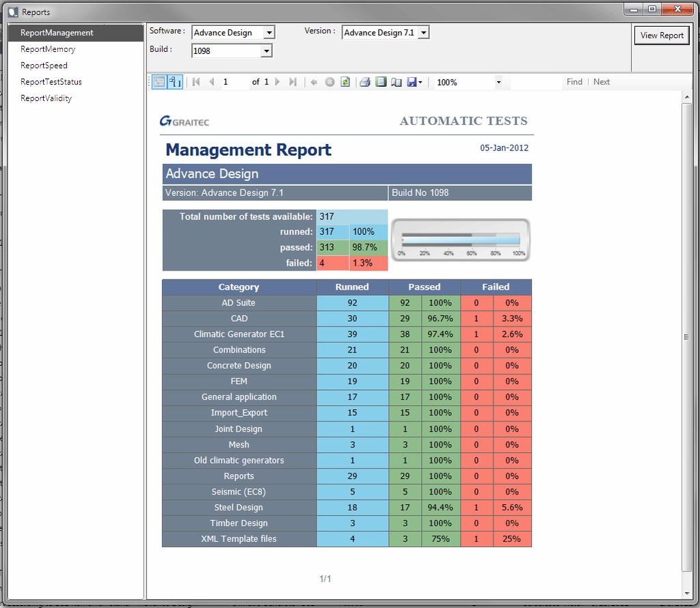Click the Reports category table cell
The height and width of the screenshot is (608, 700).
pos(239,476)
